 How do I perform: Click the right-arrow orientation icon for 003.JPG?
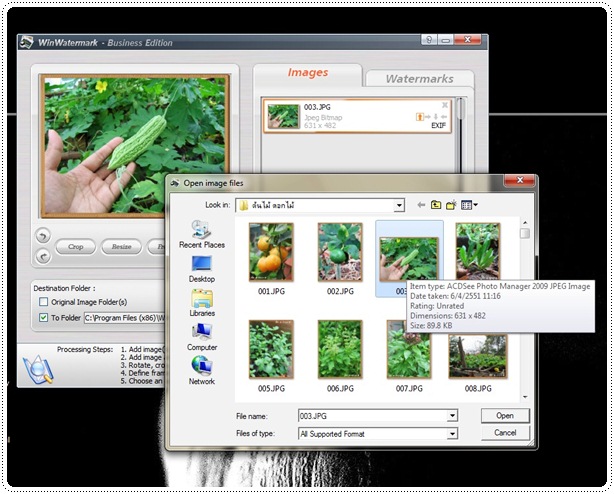428,117
